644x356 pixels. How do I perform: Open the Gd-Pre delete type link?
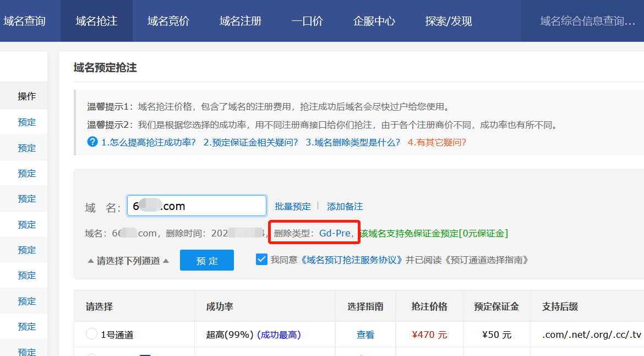tap(335, 233)
